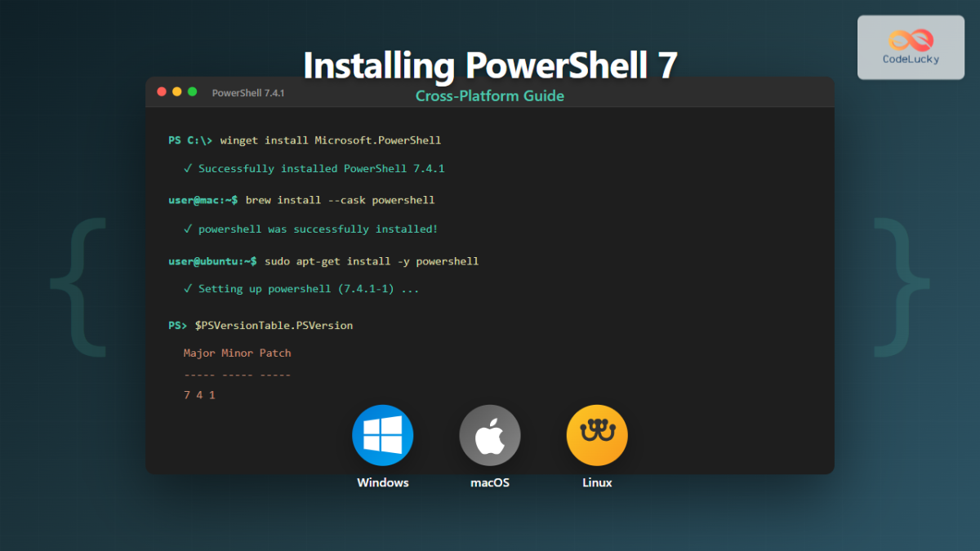Choose the orange Linux circle icon
This screenshot has height=551, width=980.
[x=597, y=435]
